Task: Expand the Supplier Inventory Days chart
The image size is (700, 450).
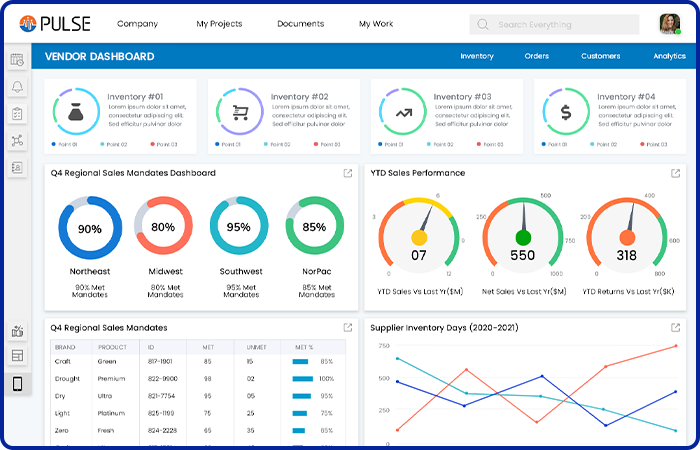Action: (x=675, y=328)
